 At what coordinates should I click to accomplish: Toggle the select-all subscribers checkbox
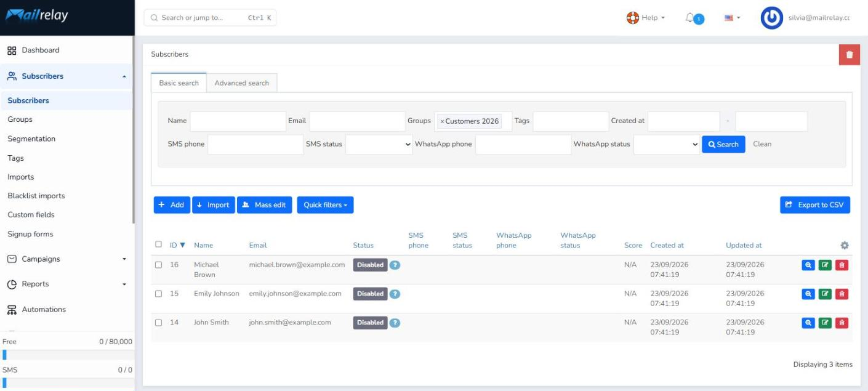click(159, 244)
